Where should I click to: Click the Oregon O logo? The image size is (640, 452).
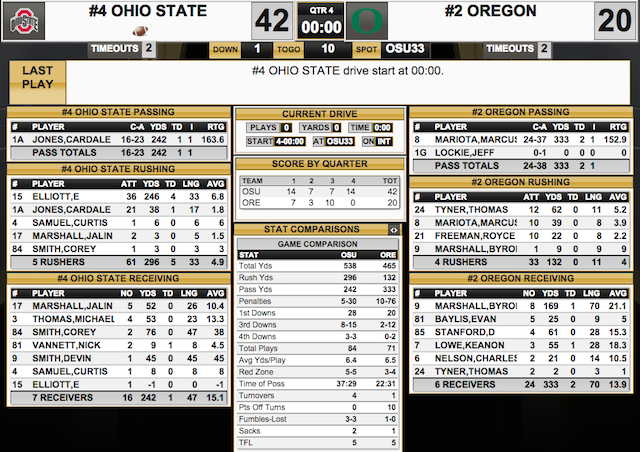tap(367, 21)
